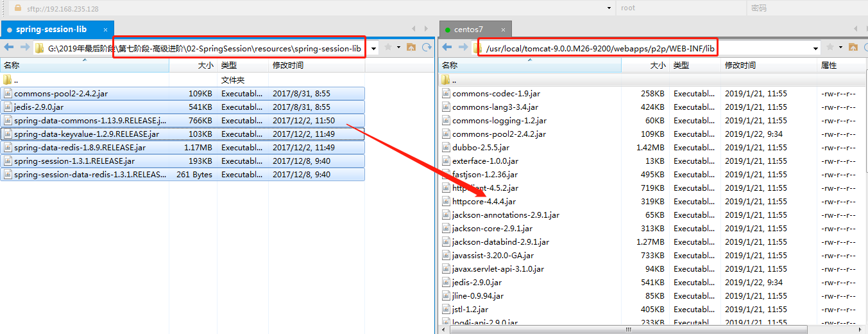868x334 pixels.
Task: Expand the remote path history dropdown
Action: [815, 48]
